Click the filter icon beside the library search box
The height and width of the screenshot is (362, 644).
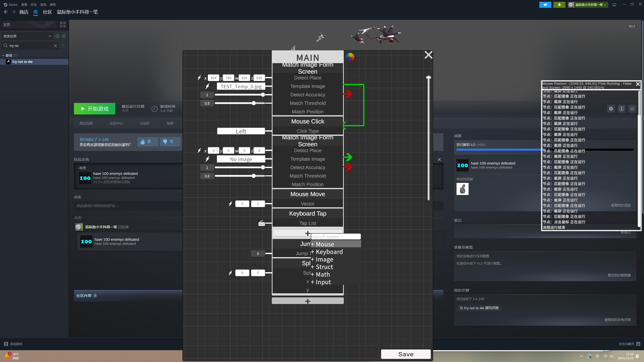pos(63,46)
